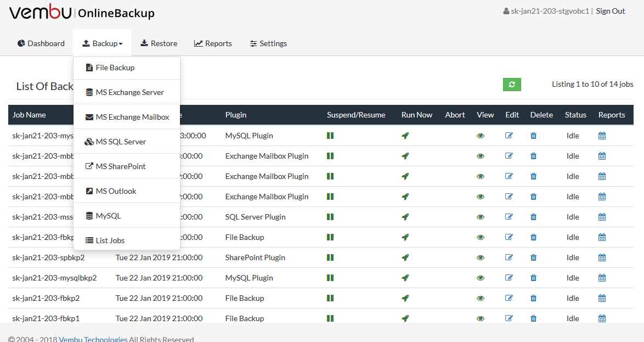The width and height of the screenshot is (644, 342).
Task: Click the Suspend/Resume column header
Action: click(x=356, y=115)
